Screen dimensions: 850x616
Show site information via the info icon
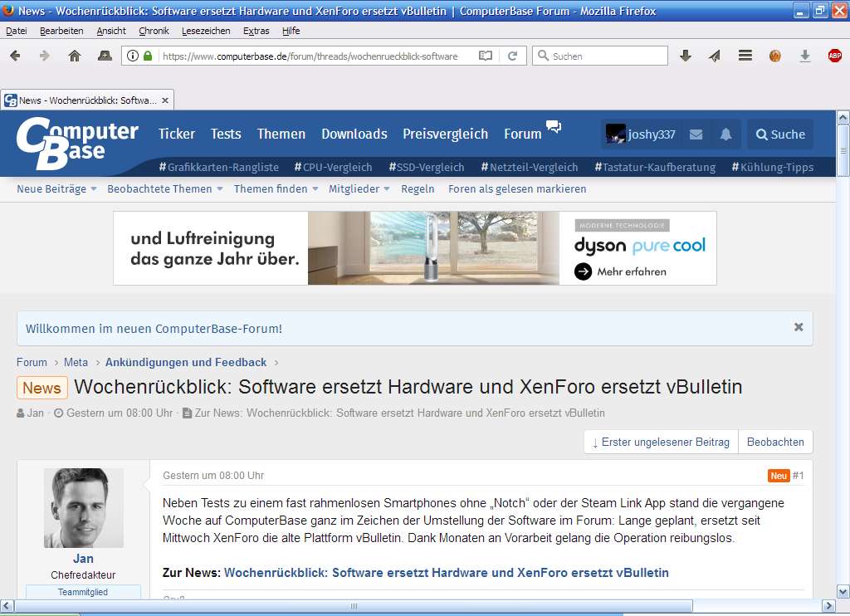click(x=133, y=56)
